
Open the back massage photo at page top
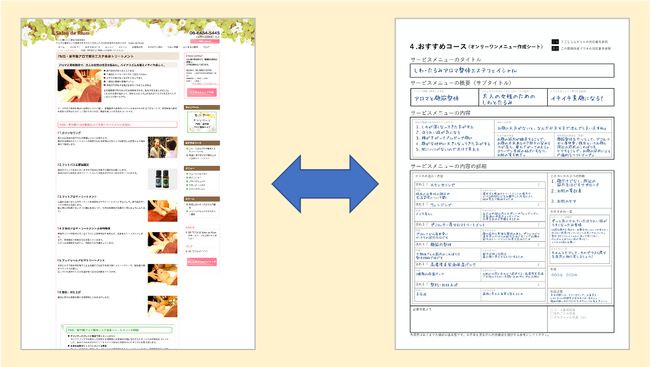[x=79, y=85]
